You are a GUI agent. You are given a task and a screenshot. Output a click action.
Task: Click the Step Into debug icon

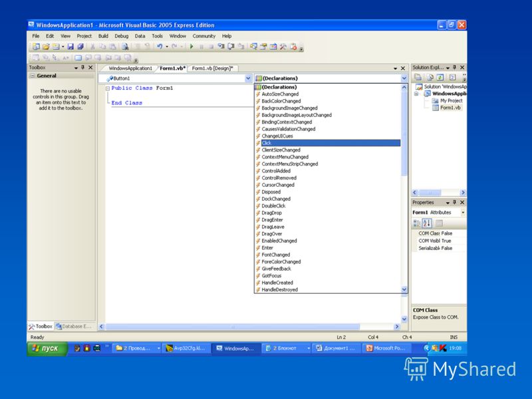pos(221,47)
